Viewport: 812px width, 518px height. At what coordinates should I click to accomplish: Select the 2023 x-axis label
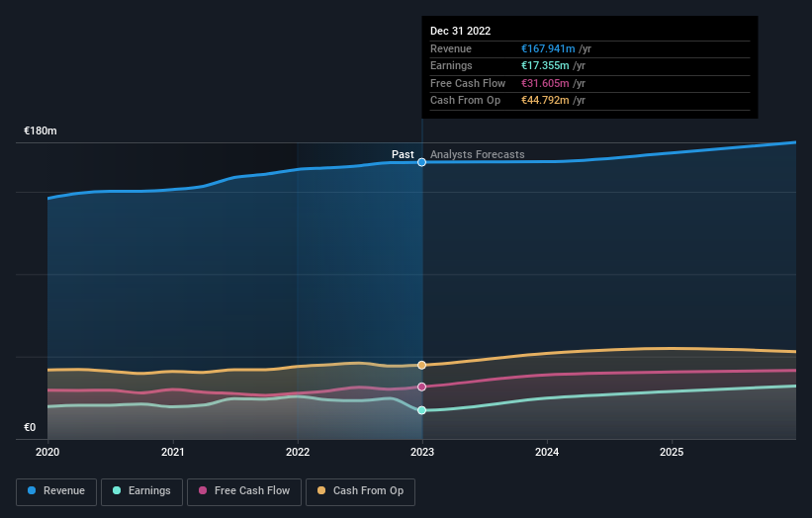(422, 453)
